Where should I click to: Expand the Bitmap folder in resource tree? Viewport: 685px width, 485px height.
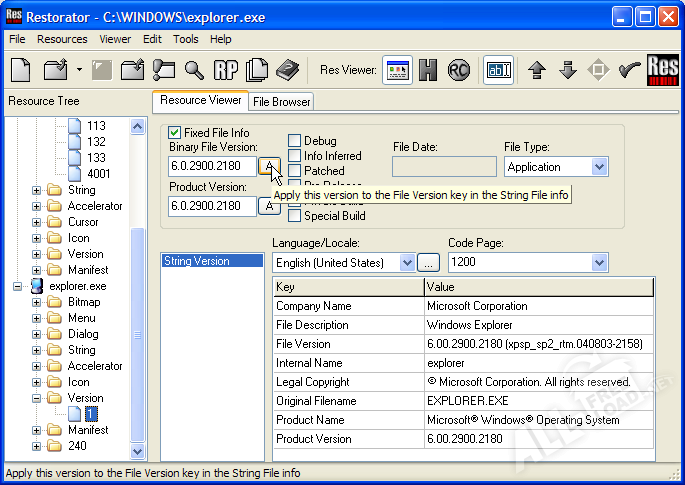pos(37,302)
